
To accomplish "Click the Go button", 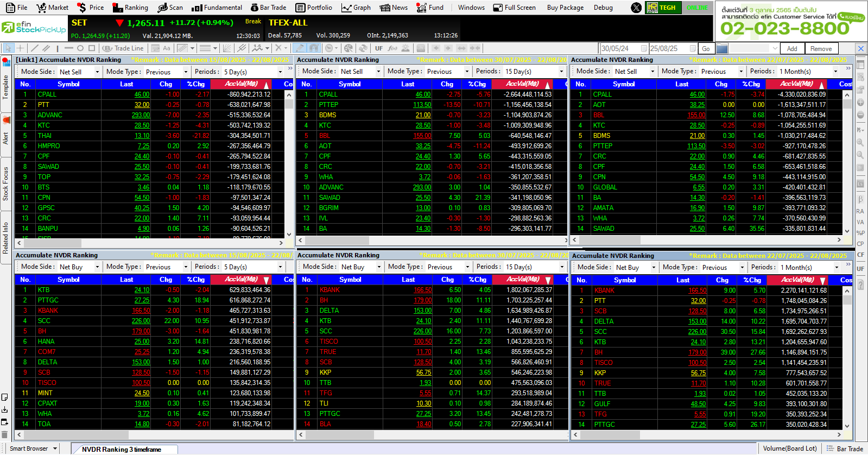I will [706, 48].
